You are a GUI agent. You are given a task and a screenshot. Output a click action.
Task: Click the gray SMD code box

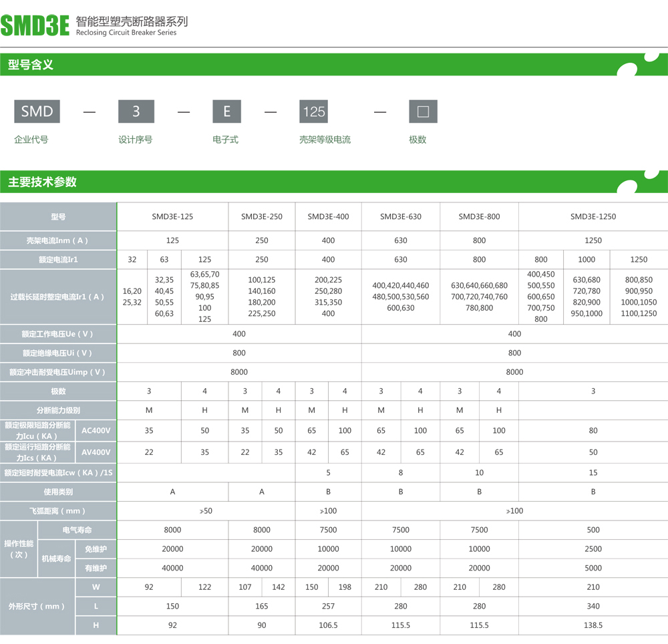point(37,112)
